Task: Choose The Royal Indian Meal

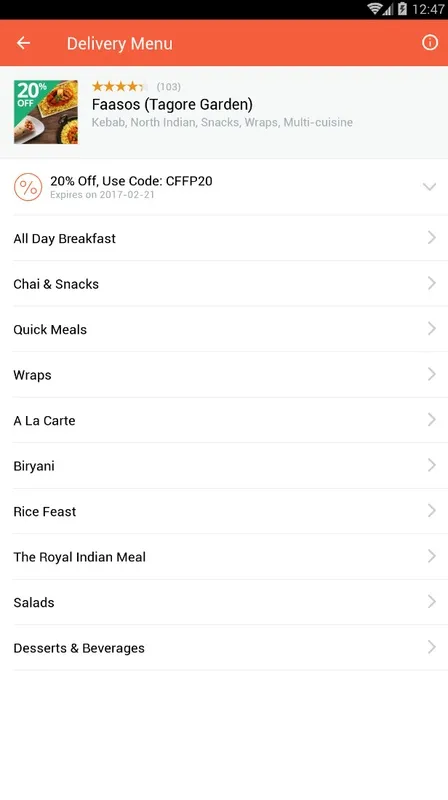Action: point(224,556)
